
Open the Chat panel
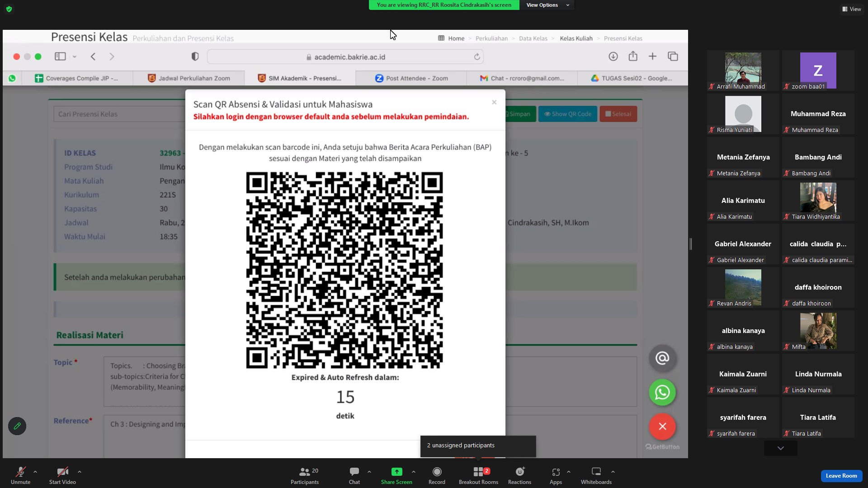click(x=354, y=476)
